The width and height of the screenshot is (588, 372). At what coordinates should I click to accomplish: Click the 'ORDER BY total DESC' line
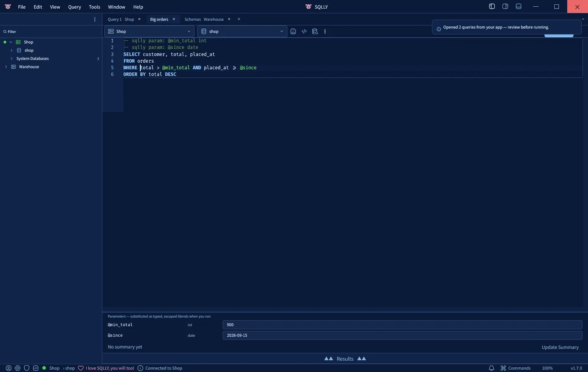[150, 74]
